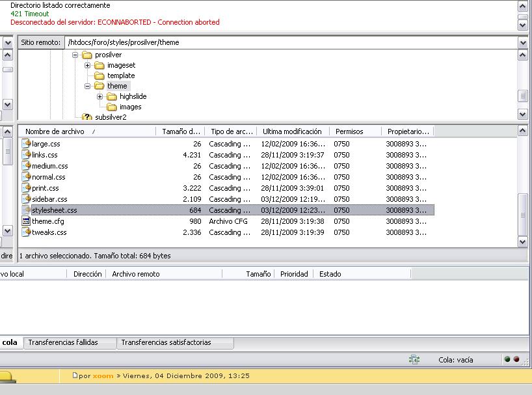The image size is (532, 395).
Task: Sort files by Tamaño column header
Action: pyautogui.click(x=180, y=131)
